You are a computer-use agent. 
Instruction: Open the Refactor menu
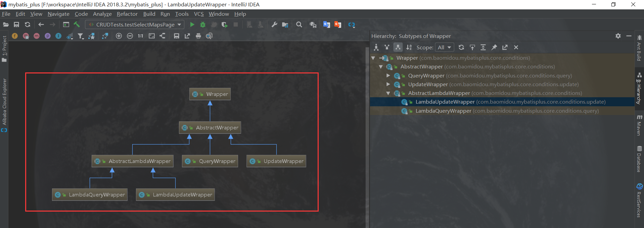coord(127,14)
